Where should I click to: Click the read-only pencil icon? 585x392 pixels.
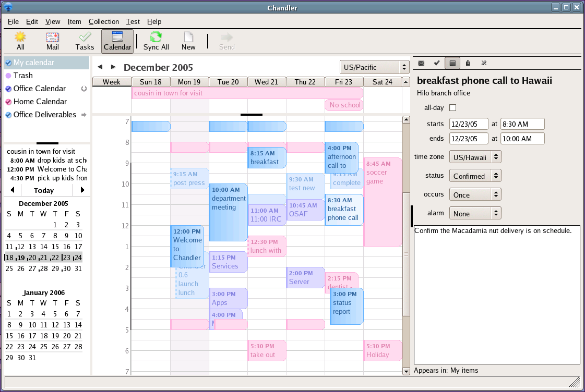click(484, 63)
